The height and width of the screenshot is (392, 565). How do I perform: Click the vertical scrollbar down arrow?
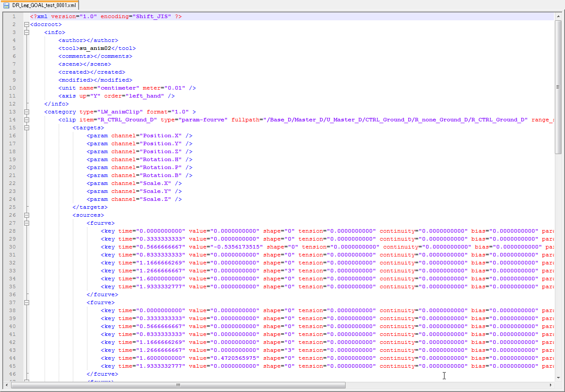point(558,378)
